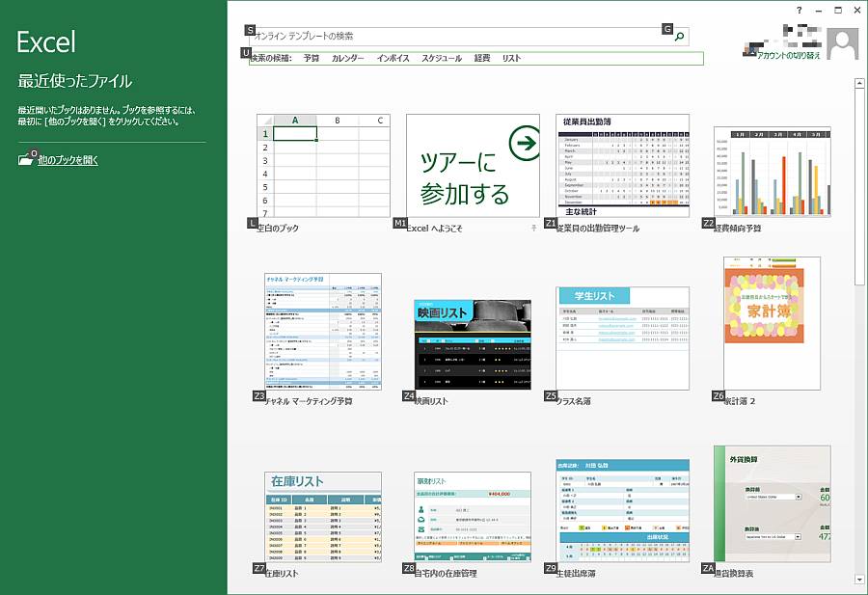Screen dimensions: 868x595
Task: Open the ツアーに参加する welcome template
Action: coord(473,166)
